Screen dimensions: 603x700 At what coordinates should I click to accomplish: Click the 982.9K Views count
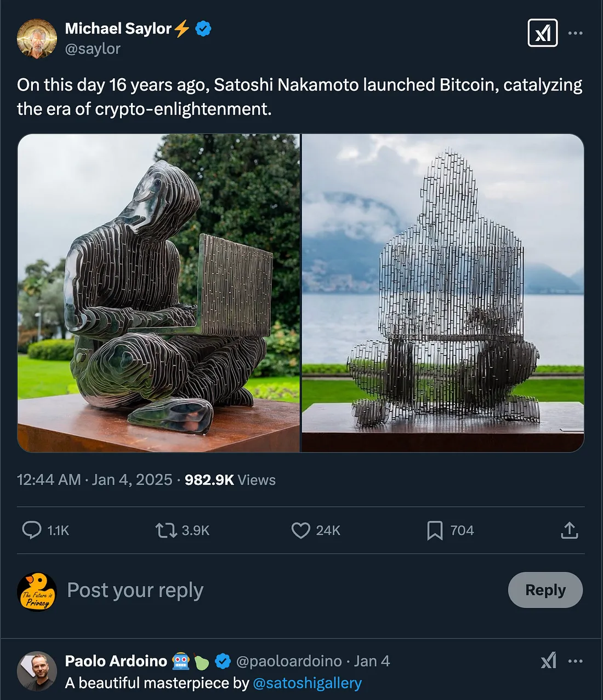[x=230, y=480]
